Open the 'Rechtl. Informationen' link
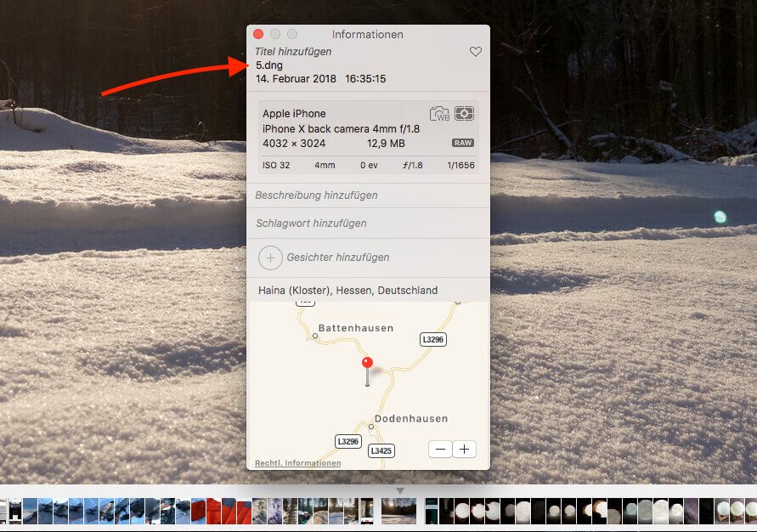This screenshot has height=532, width=757. [x=297, y=463]
